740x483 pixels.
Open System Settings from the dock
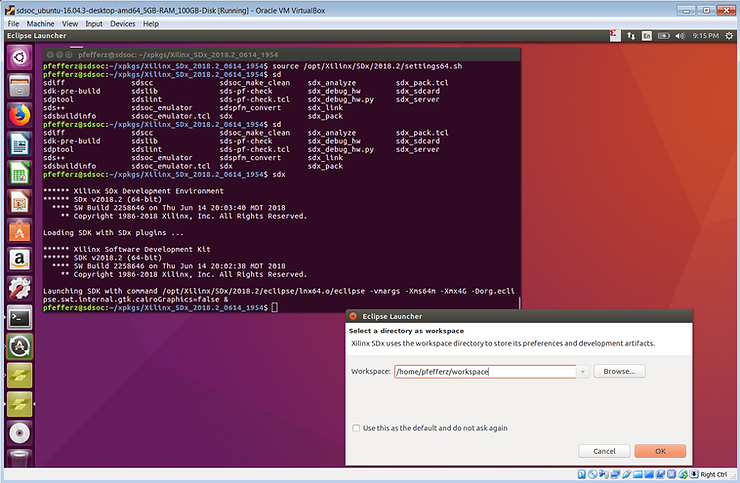(x=19, y=289)
